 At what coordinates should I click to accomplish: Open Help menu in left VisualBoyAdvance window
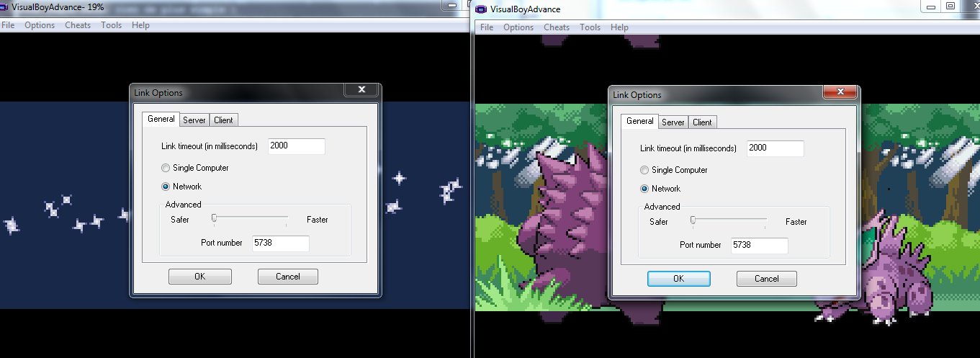pos(141,25)
